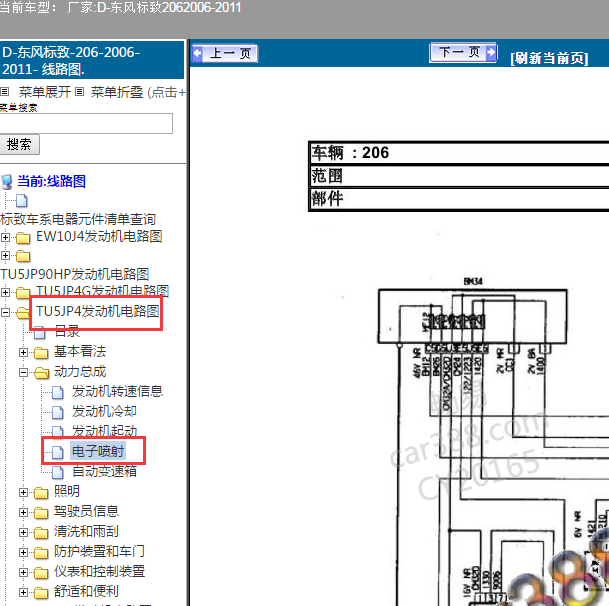Open the 目录 page under TU5JP4
The image size is (609, 606).
[67, 331]
